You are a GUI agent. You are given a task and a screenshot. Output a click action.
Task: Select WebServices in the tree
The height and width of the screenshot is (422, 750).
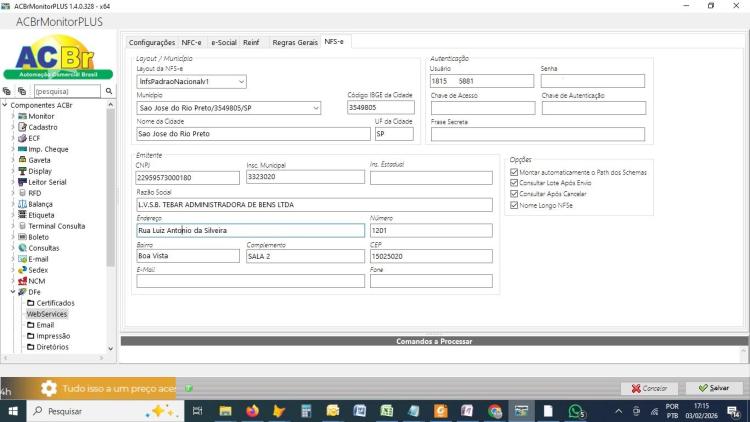click(47, 314)
